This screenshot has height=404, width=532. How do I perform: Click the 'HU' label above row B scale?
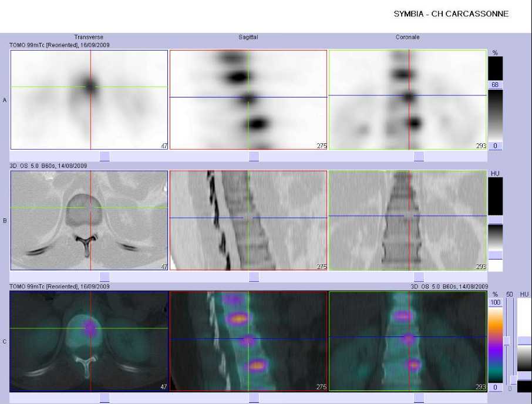pos(495,173)
